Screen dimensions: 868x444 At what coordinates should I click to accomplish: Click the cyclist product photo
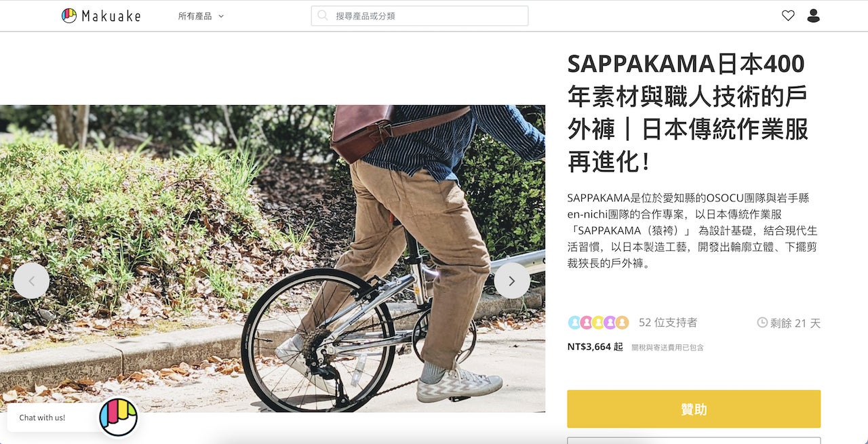click(x=273, y=258)
